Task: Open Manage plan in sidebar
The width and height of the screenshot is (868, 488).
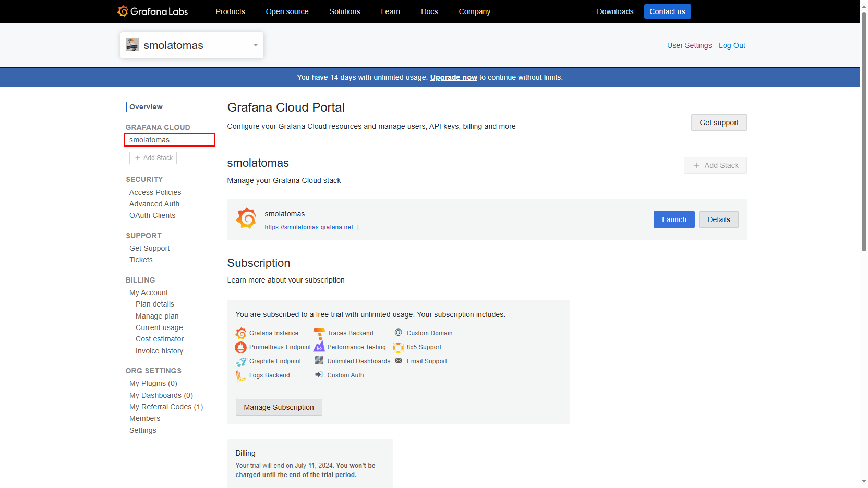Action: click(x=157, y=316)
